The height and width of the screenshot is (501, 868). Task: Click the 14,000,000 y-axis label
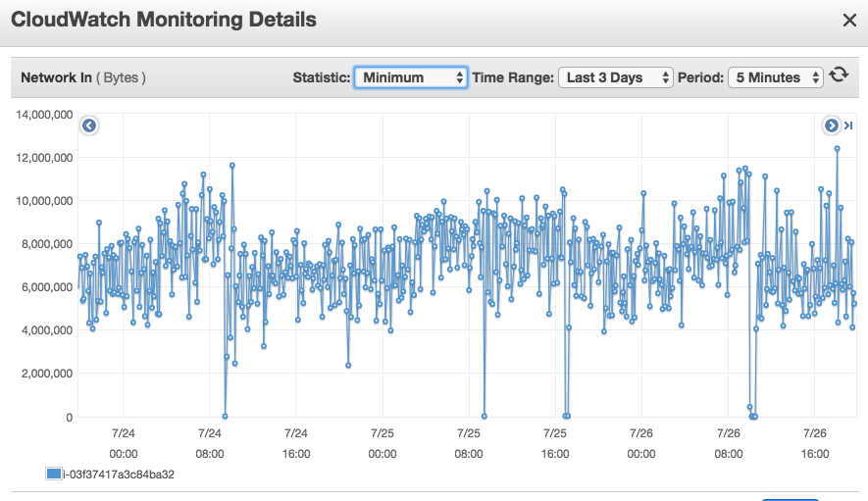[44, 115]
